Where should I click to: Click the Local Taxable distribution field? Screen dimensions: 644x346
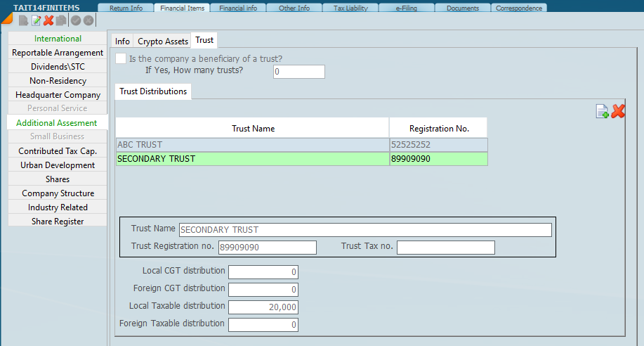pyautogui.click(x=263, y=307)
